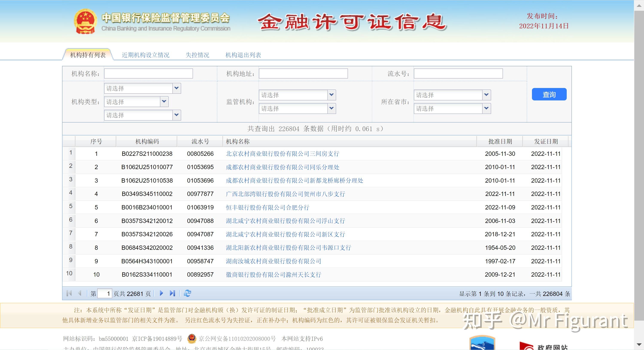
Task: Switch to the 失控情况 tab
Action: (197, 55)
